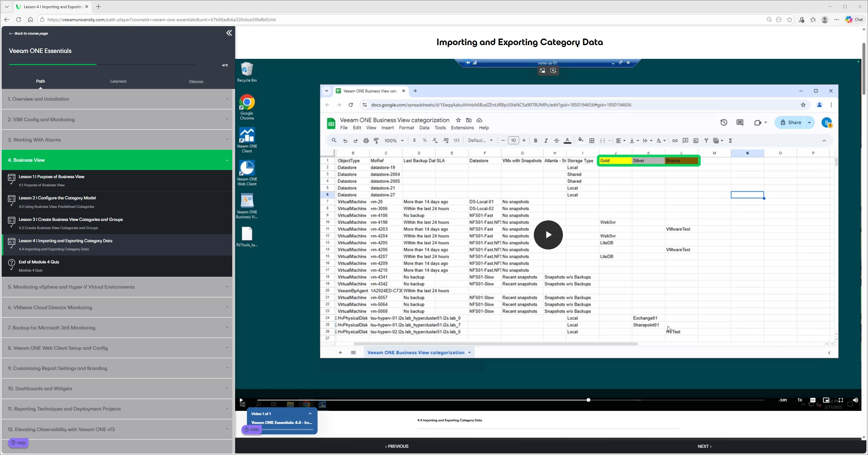Collapse the Video 1 of 1 panel
This screenshot has height=455, width=868.
pyautogui.click(x=310, y=413)
